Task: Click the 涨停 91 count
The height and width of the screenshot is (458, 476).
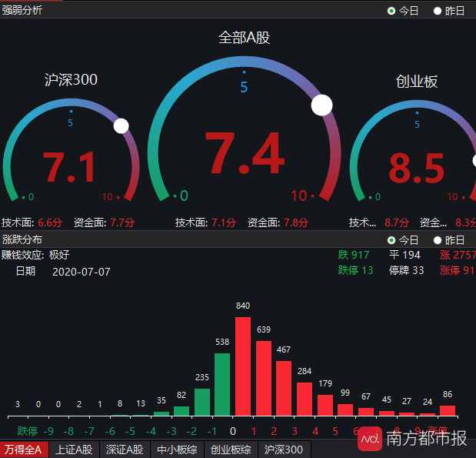Action: coord(458,270)
